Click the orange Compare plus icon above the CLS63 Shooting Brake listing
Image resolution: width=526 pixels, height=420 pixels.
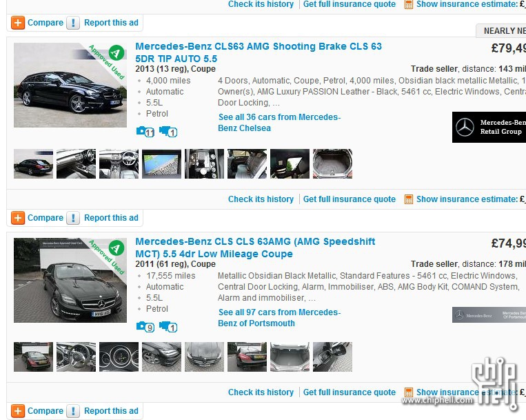(x=18, y=23)
